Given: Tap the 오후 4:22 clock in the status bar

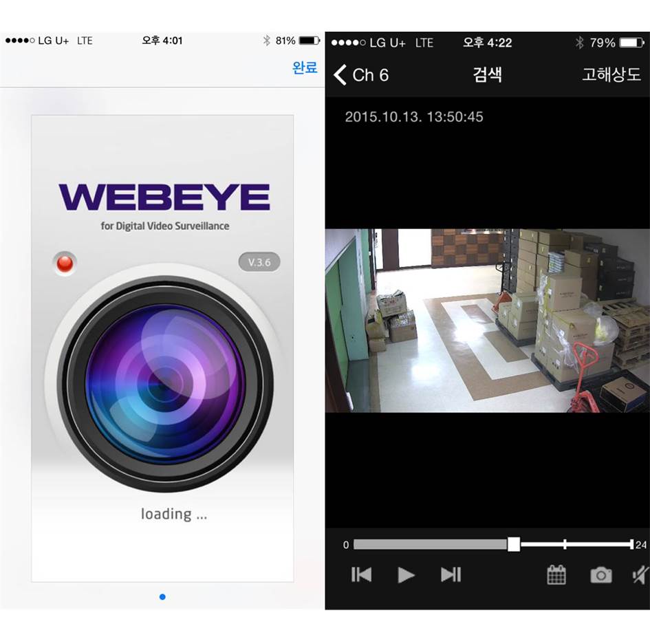Looking at the screenshot, I should (x=487, y=43).
